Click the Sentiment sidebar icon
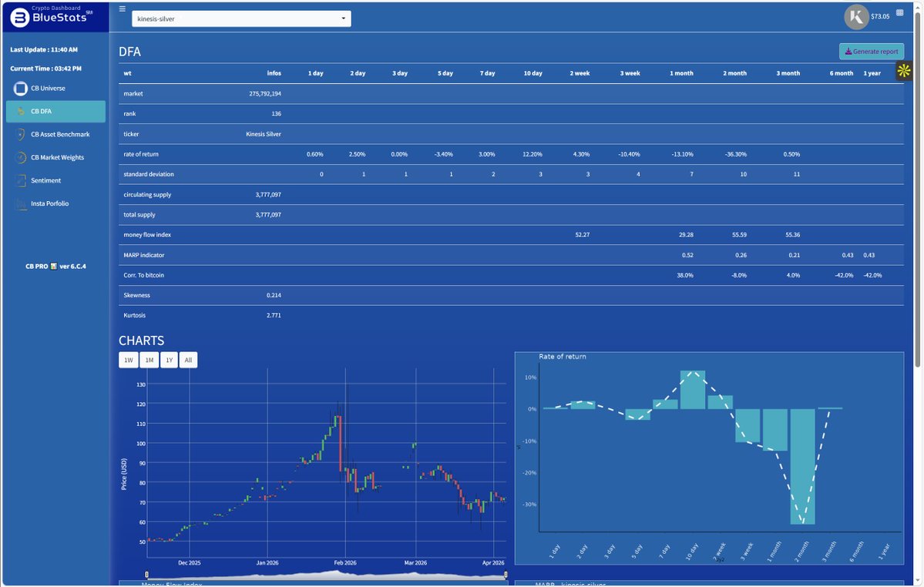 [21, 180]
